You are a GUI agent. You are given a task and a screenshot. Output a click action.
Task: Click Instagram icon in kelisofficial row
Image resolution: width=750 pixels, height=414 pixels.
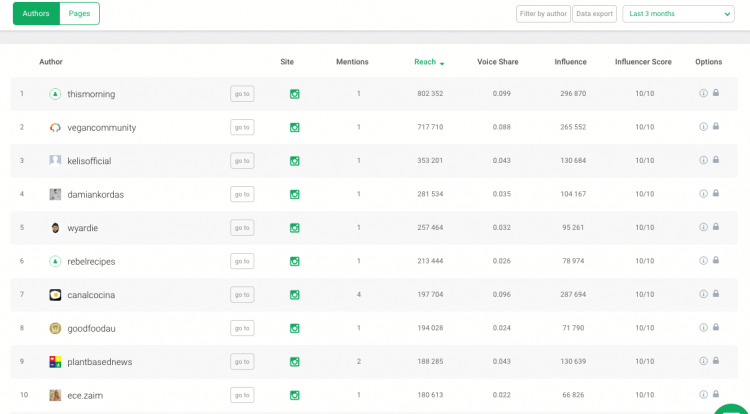tap(295, 161)
